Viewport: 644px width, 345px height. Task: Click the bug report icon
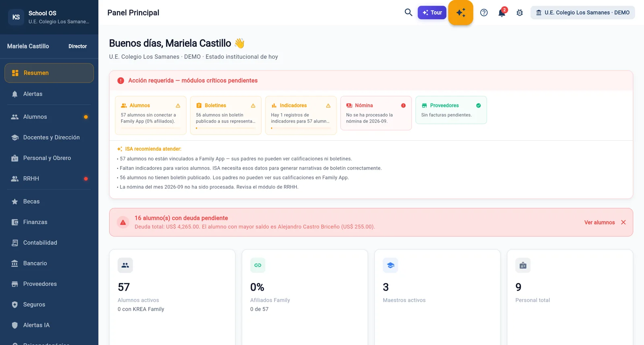point(520,12)
